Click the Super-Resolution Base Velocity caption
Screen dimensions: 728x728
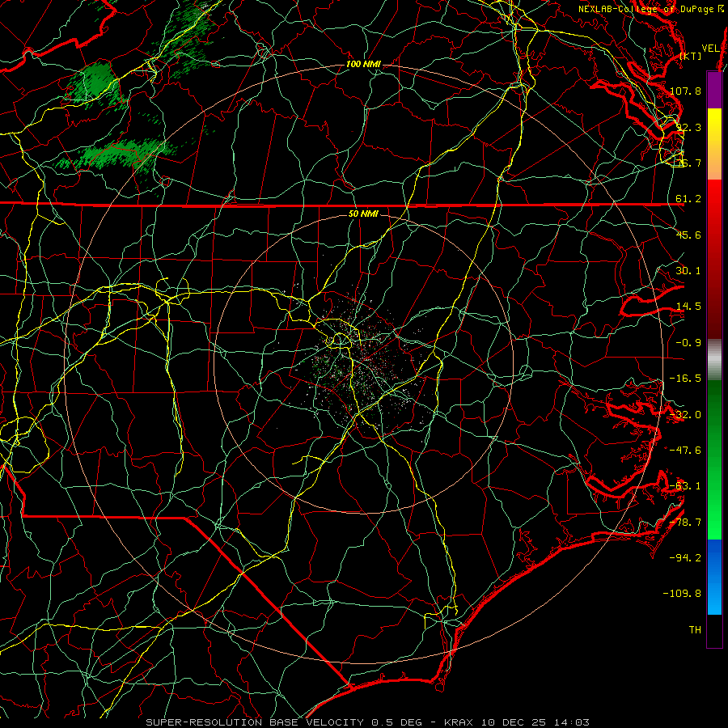click(368, 722)
